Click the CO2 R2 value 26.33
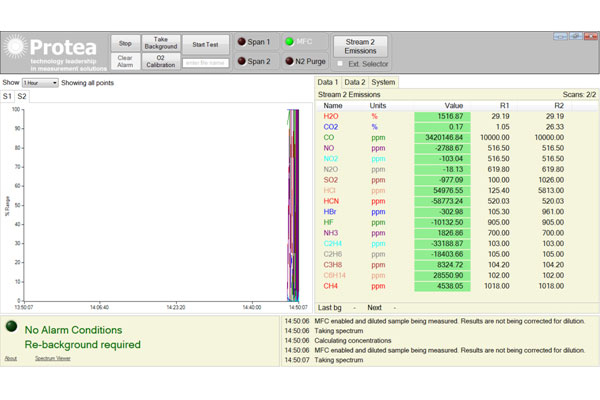Image resolution: width=600 pixels, height=400 pixels. tap(555, 127)
